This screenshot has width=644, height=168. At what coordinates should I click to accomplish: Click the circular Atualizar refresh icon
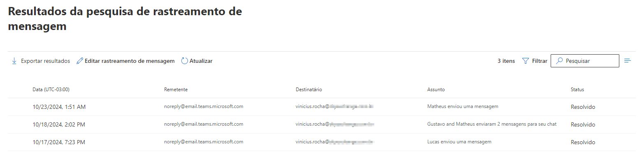tap(184, 61)
